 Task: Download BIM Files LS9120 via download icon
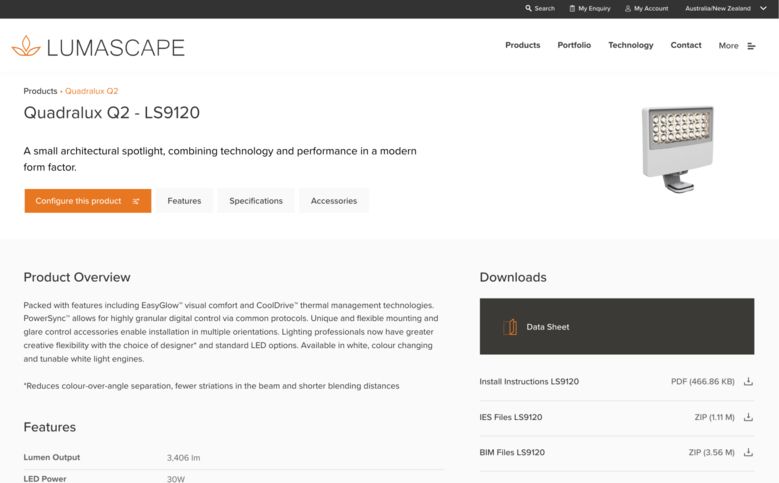(x=748, y=452)
